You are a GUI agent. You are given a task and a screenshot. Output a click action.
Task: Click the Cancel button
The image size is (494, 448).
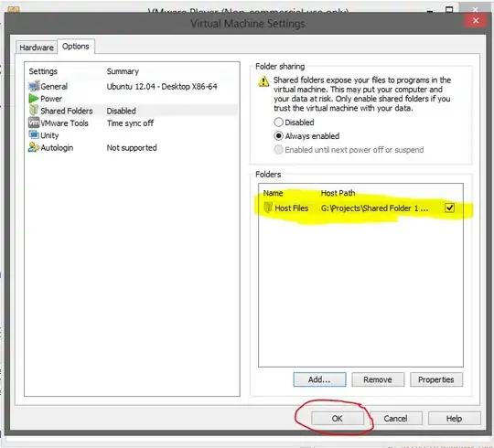click(396, 418)
